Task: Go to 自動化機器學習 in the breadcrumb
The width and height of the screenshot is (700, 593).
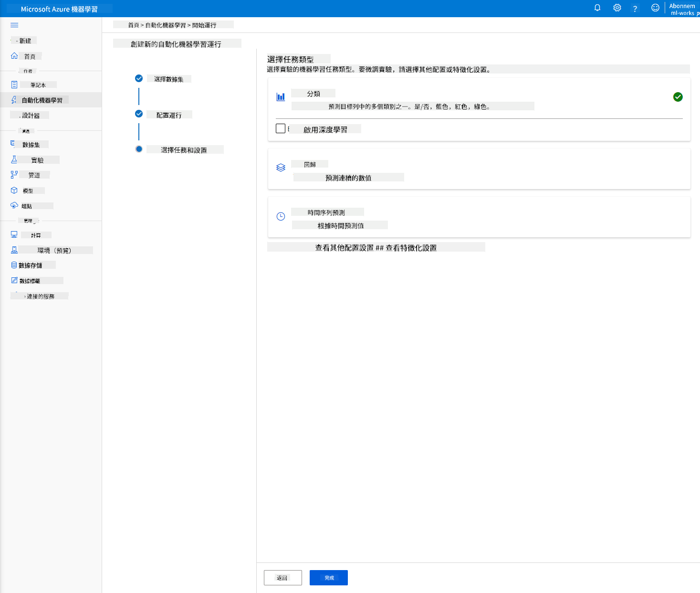Action: pos(166,25)
